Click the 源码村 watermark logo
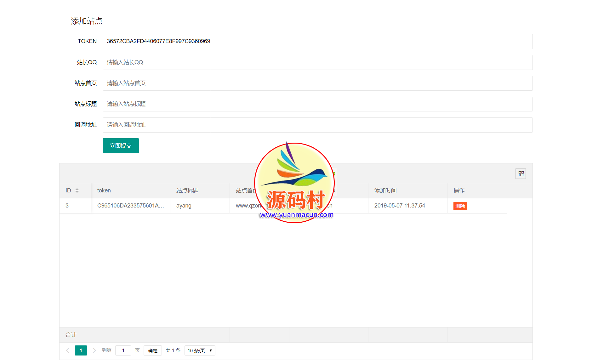Viewport: 592px width, 364px height. click(x=294, y=183)
